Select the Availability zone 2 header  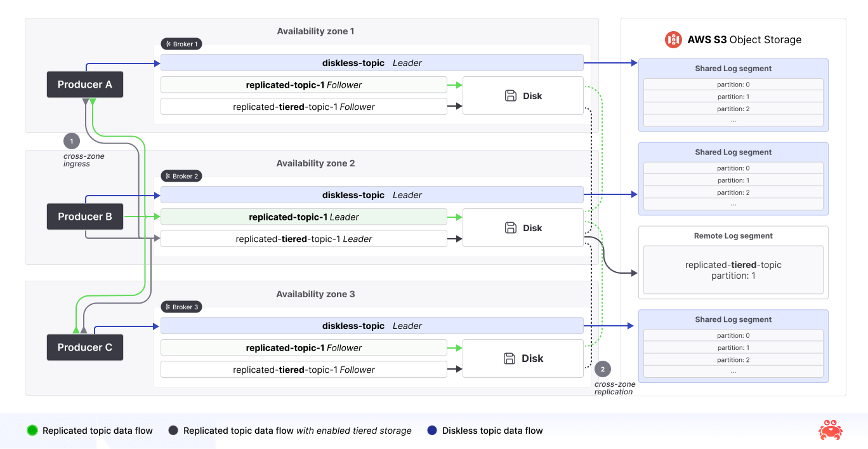click(315, 163)
